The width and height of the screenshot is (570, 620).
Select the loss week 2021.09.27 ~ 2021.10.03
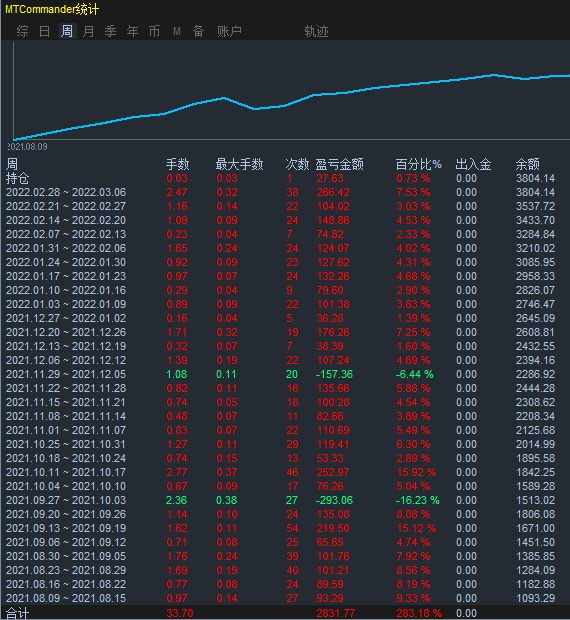(285, 500)
